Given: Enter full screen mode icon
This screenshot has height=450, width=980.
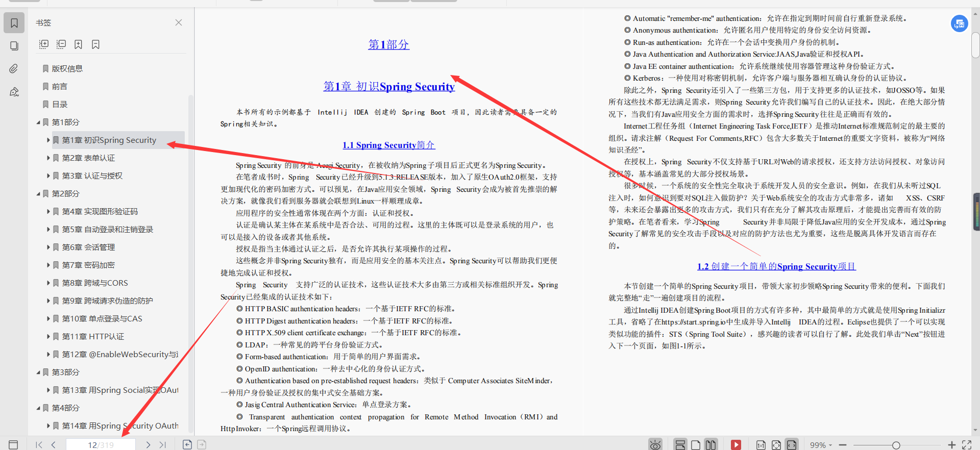Looking at the screenshot, I should pyautogui.click(x=967, y=445).
